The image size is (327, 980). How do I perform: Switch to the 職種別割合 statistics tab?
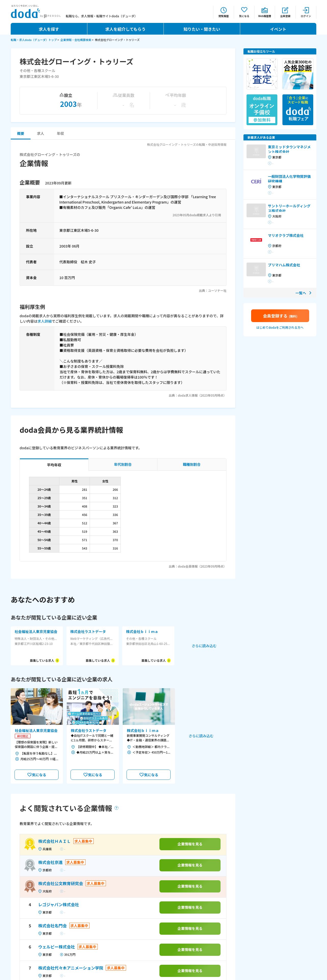click(192, 465)
